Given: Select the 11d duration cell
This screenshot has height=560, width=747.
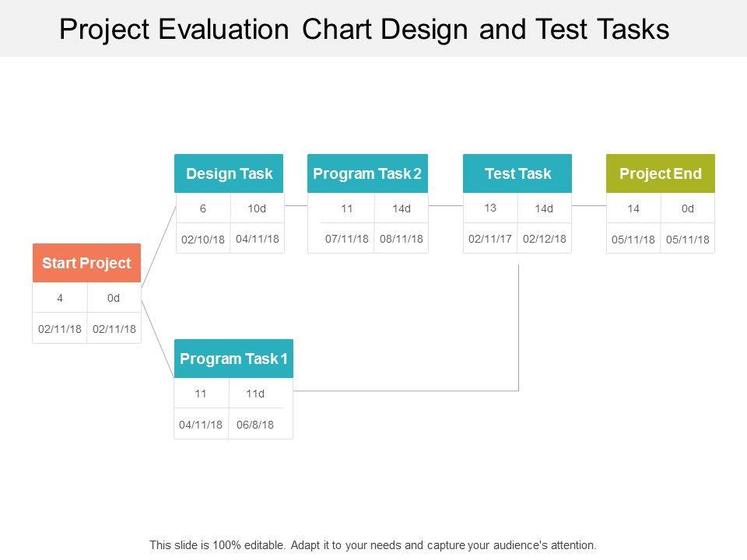Looking at the screenshot, I should click(x=255, y=394).
